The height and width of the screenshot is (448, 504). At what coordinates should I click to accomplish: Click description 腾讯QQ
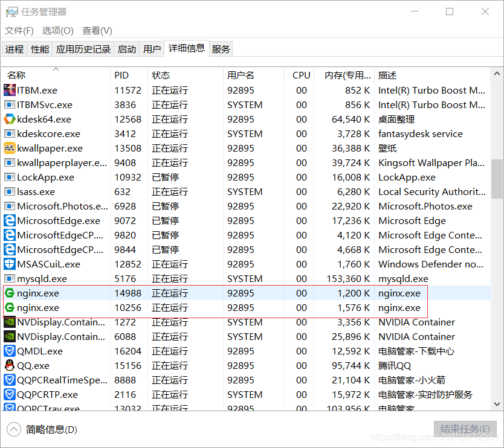point(395,365)
